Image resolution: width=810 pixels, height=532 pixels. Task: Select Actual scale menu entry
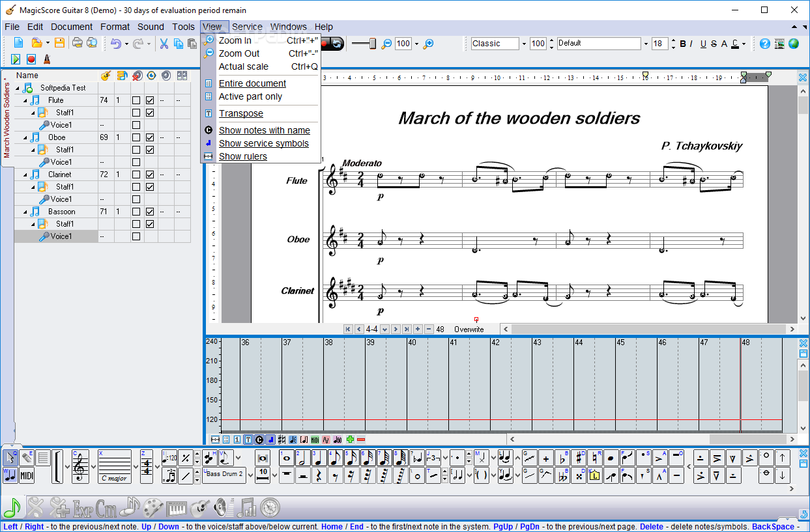click(x=261, y=66)
